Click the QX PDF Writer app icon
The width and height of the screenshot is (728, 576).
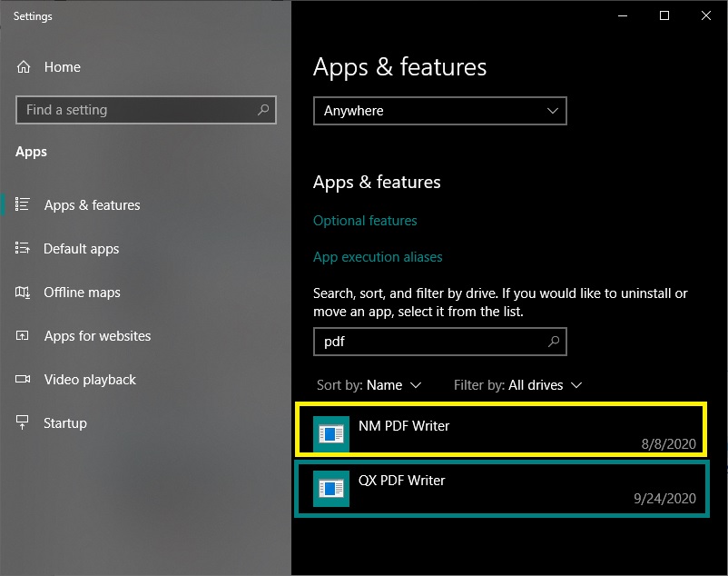click(x=331, y=489)
